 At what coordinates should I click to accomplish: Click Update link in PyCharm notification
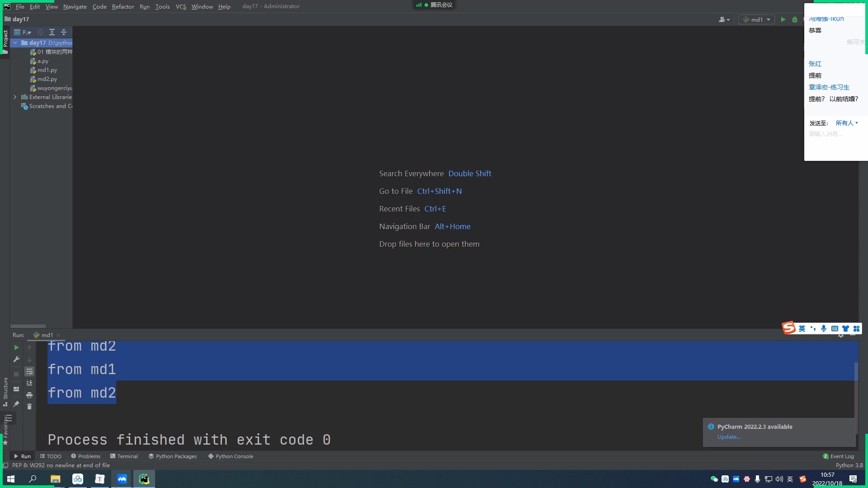(x=728, y=437)
